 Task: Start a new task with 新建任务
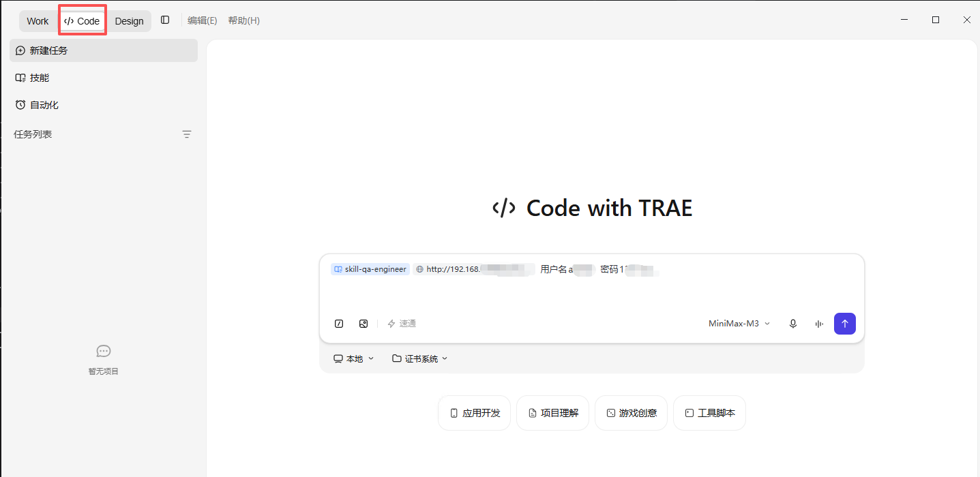click(x=104, y=50)
